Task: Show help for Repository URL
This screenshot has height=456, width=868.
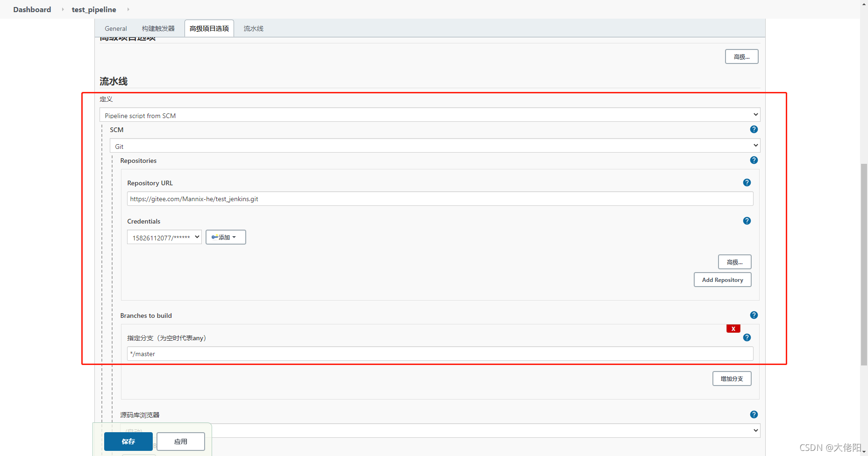Action: (x=747, y=182)
